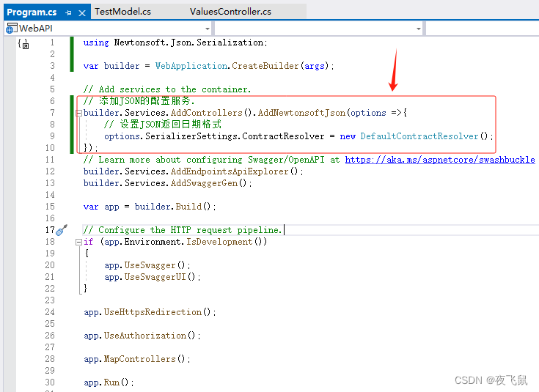The width and height of the screenshot is (539, 392).
Task: Click app.Run() on line 30
Action: point(109,382)
